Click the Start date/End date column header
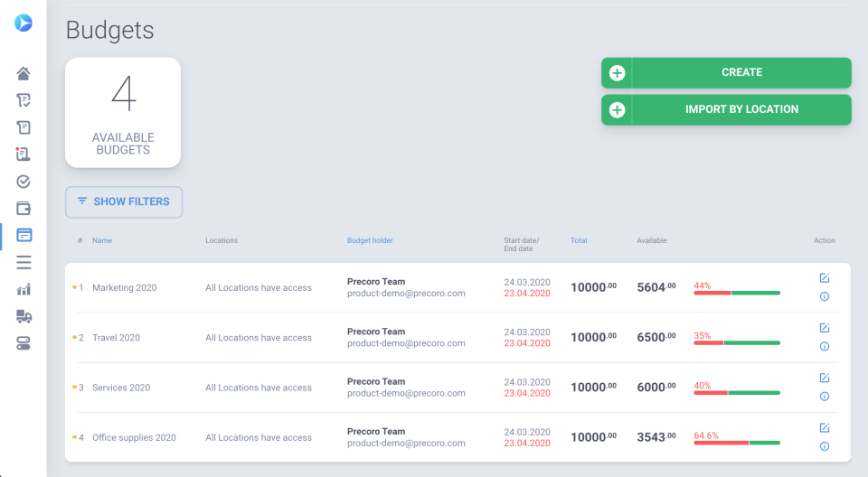The height and width of the screenshot is (477, 868). click(521, 244)
